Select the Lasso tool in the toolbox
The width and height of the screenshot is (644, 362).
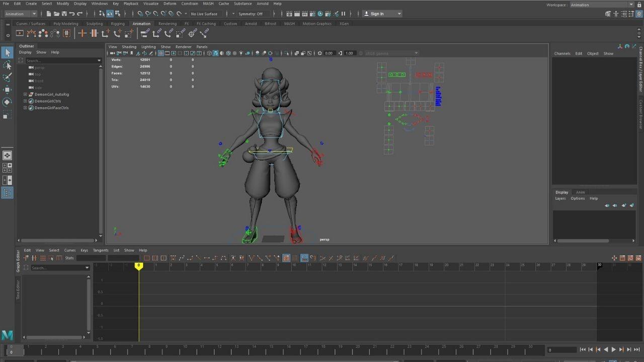(7, 65)
